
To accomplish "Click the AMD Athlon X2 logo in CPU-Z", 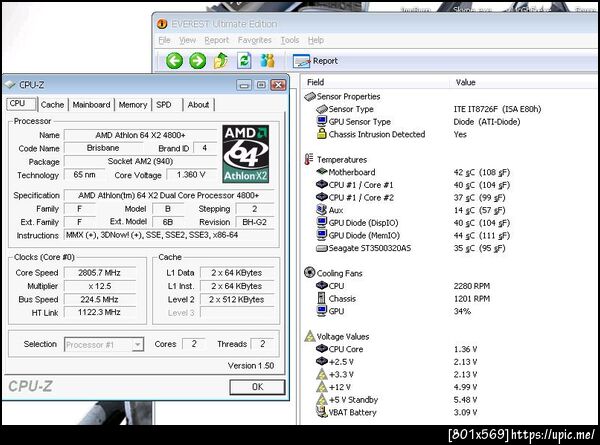I will point(246,154).
